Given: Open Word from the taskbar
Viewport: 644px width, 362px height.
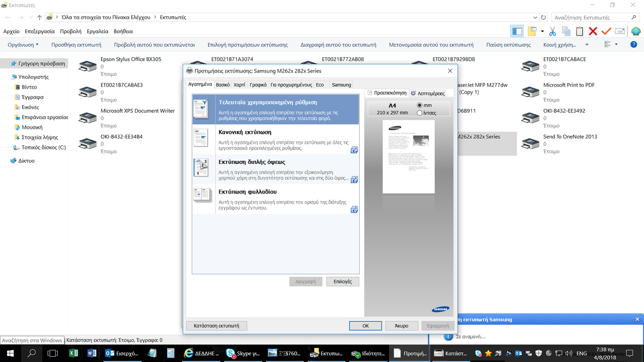Looking at the screenshot, I should click(x=92, y=353).
